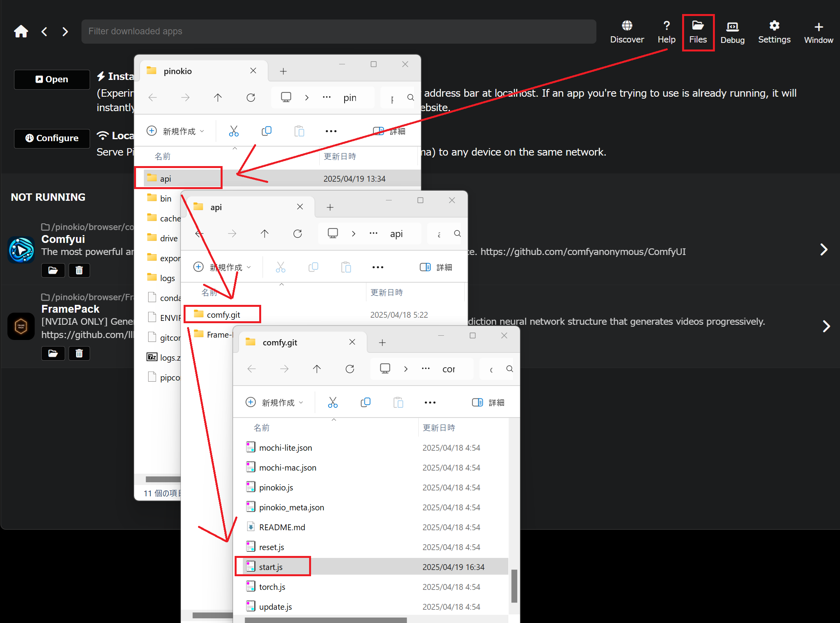
Task: Click the comfy.git vertical scrollbar thumb
Action: (x=514, y=586)
